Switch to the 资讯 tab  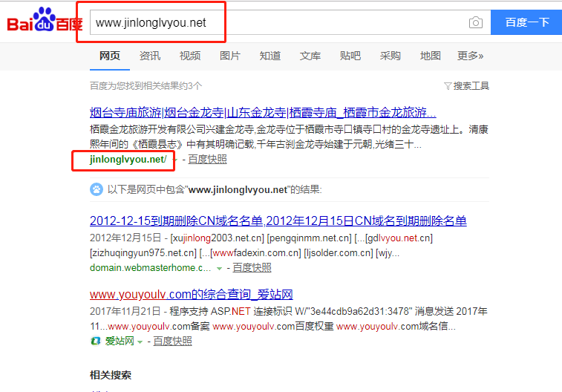[150, 56]
